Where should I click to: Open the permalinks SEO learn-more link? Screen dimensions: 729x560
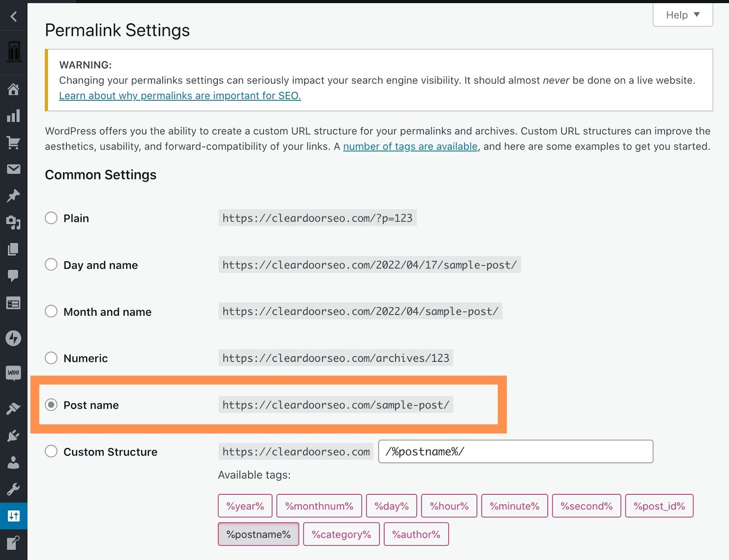(180, 96)
